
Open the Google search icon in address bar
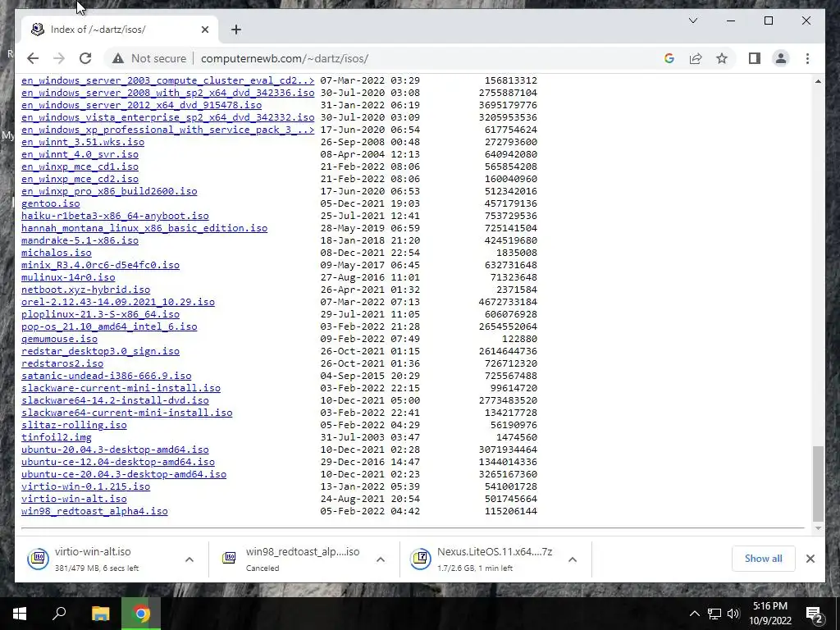pos(669,58)
